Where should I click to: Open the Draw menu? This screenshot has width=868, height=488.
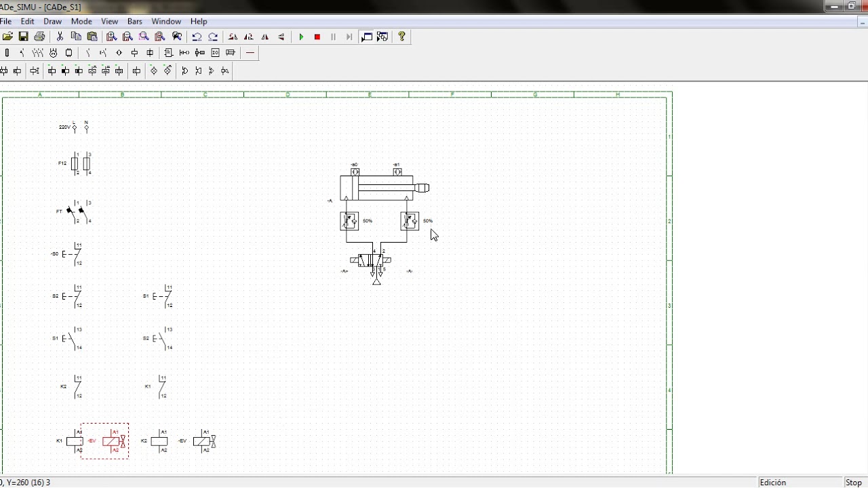coord(52,21)
